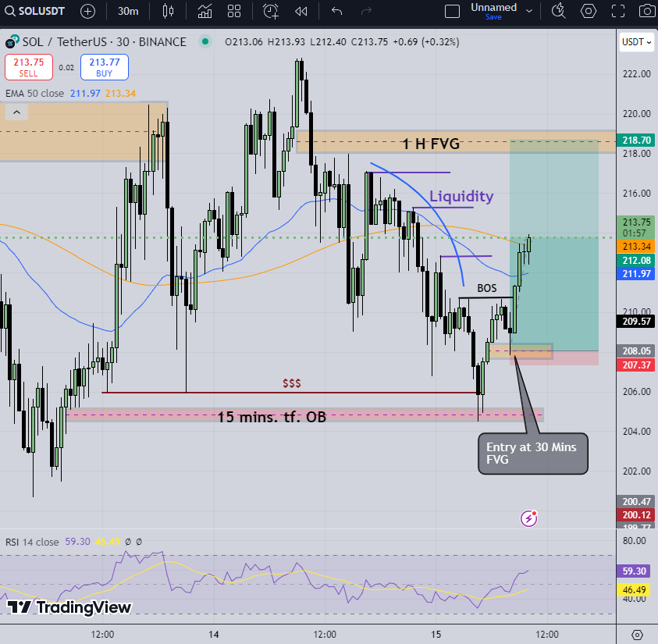Click the 200.12 red price label
Screen dimensions: 658x644
[x=636, y=514]
